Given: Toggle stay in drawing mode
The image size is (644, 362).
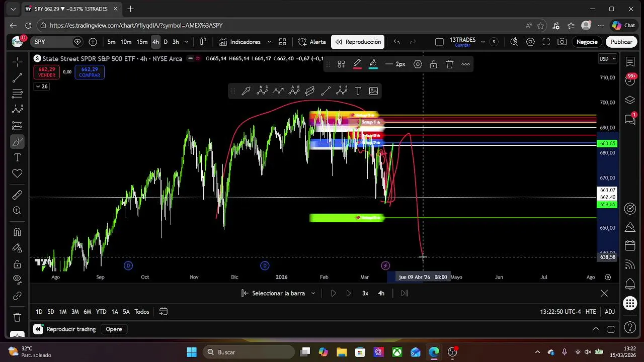Looking at the screenshot, I should click(x=17, y=248).
